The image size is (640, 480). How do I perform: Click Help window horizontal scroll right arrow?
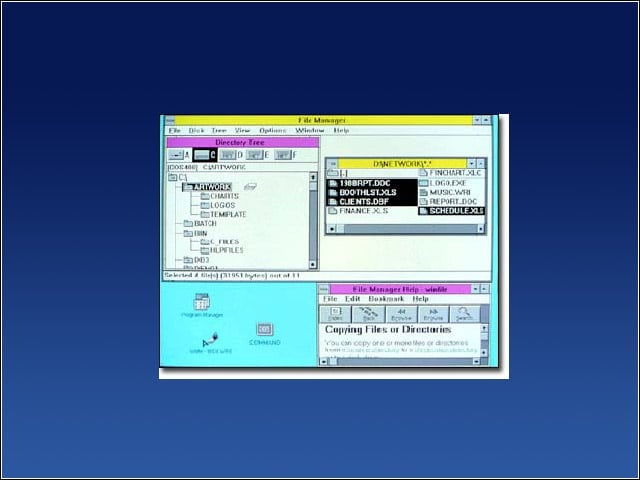coord(476,362)
